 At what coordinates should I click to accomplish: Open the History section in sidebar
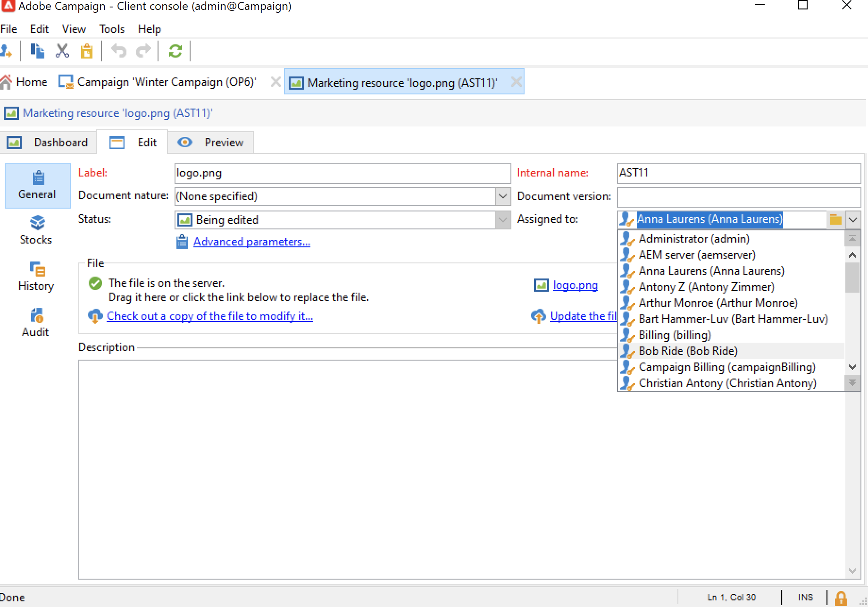click(x=36, y=277)
